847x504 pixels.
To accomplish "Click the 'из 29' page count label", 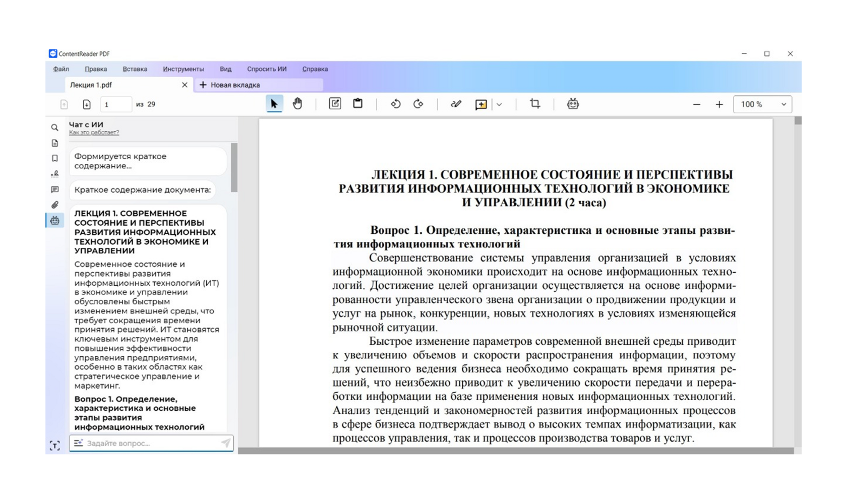I will pyautogui.click(x=146, y=104).
